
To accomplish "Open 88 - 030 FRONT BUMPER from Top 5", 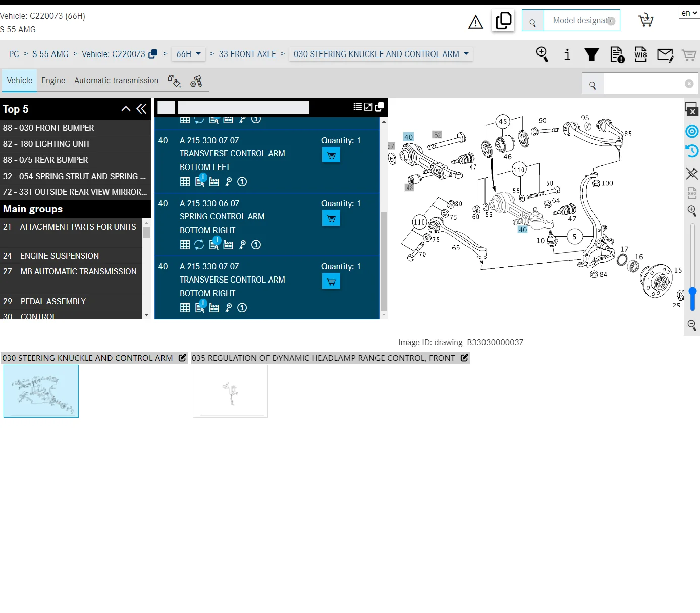I will 76,128.
